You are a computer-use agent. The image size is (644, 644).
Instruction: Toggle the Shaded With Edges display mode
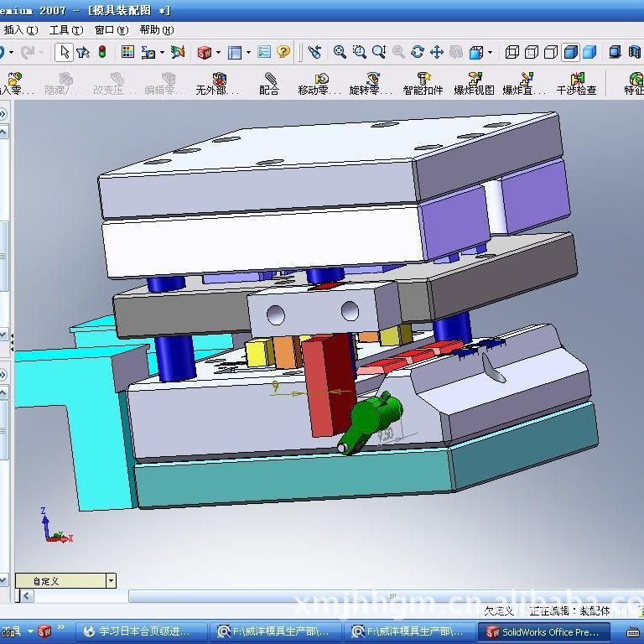coord(570,52)
